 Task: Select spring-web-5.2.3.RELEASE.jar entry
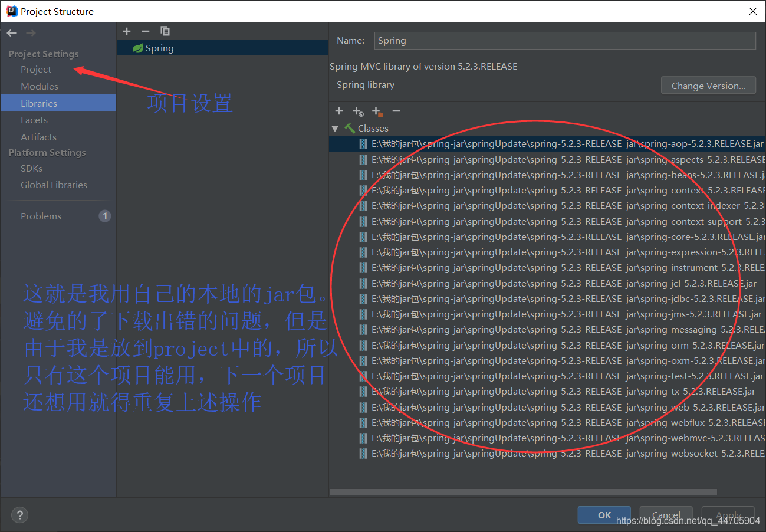tap(547, 407)
